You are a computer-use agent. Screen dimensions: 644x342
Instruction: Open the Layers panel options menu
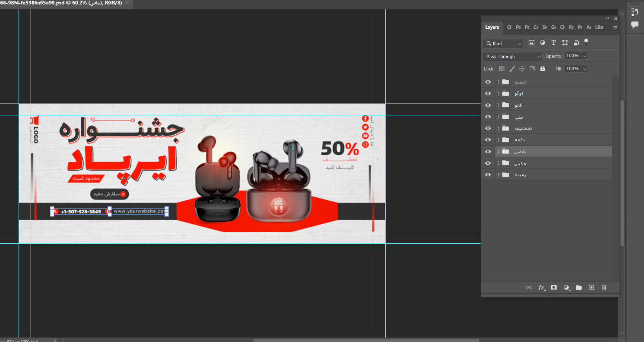coord(615,27)
